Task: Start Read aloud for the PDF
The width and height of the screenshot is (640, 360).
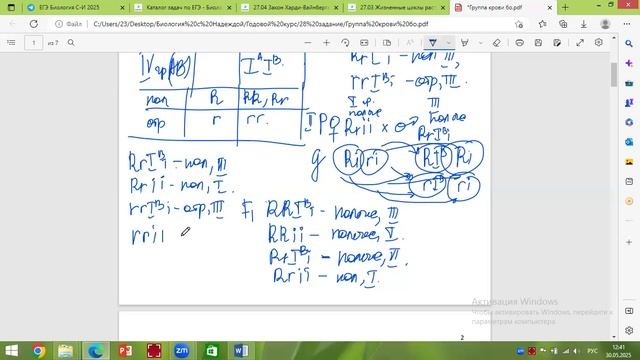Action: click(410, 42)
